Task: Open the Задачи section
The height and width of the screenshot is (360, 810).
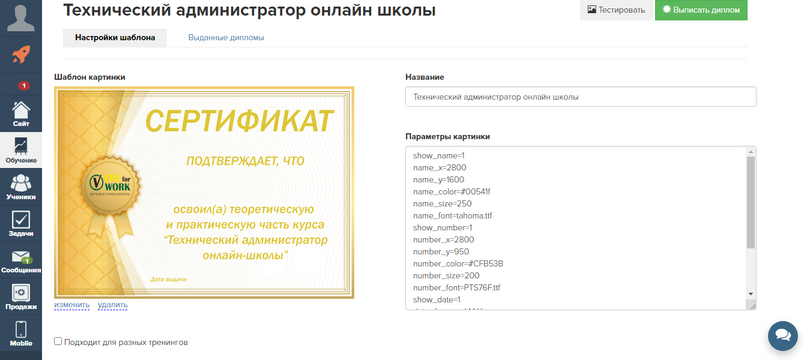Action: coord(21,224)
